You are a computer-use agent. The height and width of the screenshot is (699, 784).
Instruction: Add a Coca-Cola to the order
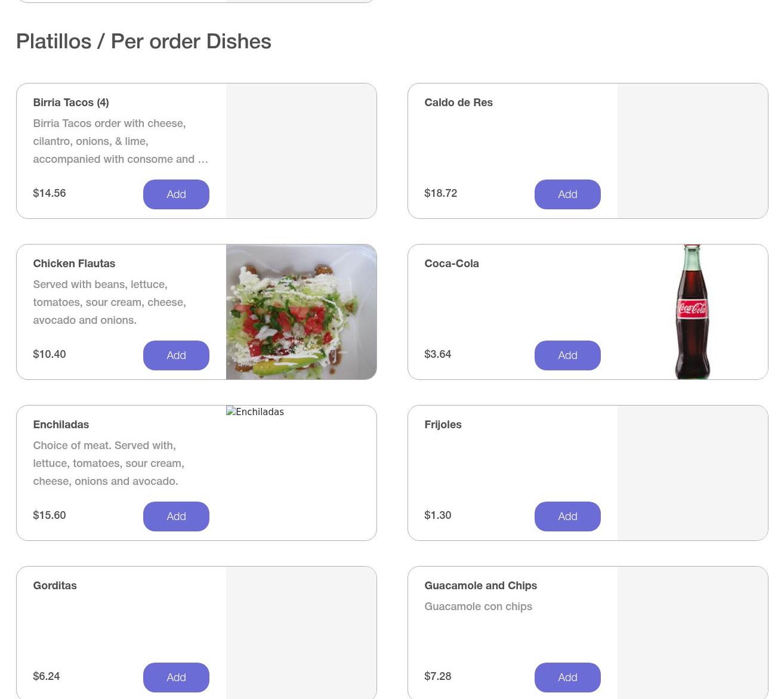click(x=567, y=355)
